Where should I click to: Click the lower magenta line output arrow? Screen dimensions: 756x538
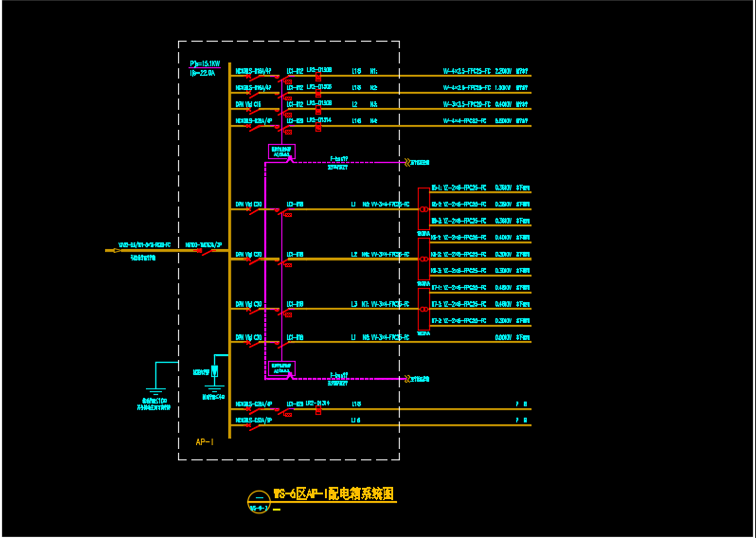[408, 379]
